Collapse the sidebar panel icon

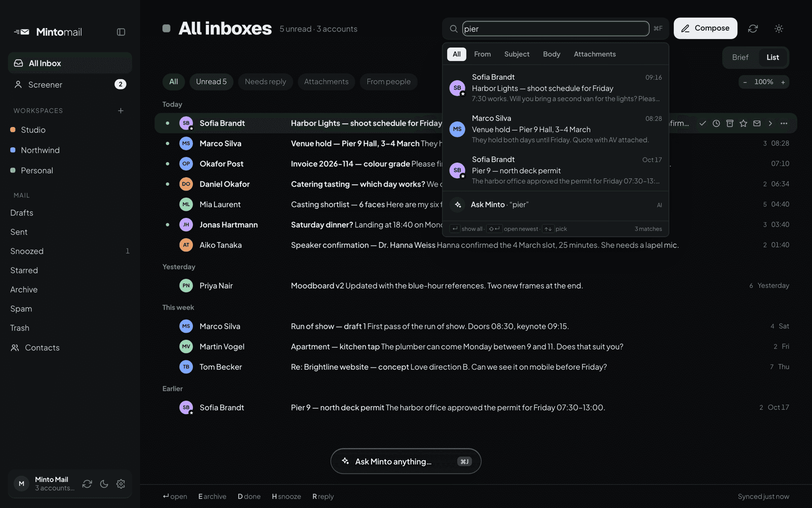point(121,32)
